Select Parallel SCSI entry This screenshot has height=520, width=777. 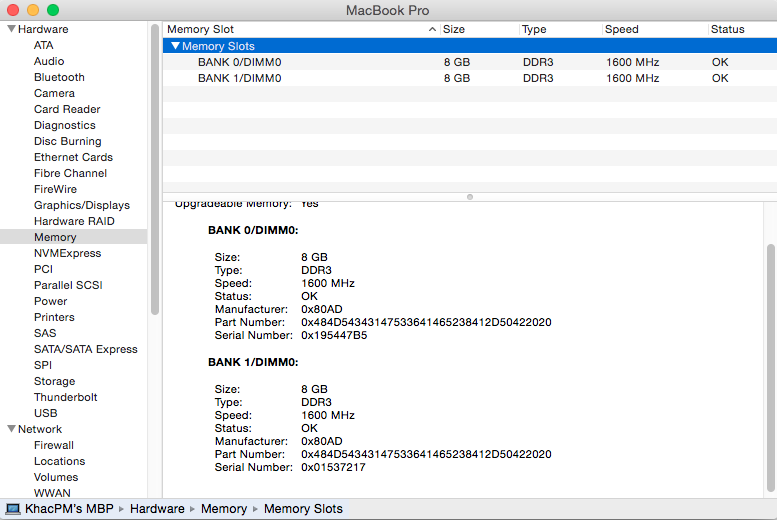pos(68,285)
